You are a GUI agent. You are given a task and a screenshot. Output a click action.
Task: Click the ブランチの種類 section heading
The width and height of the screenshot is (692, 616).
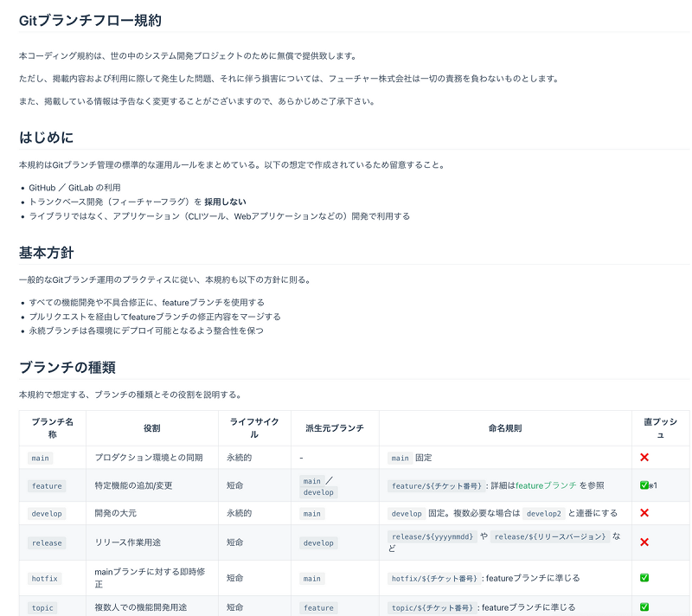[x=67, y=367]
